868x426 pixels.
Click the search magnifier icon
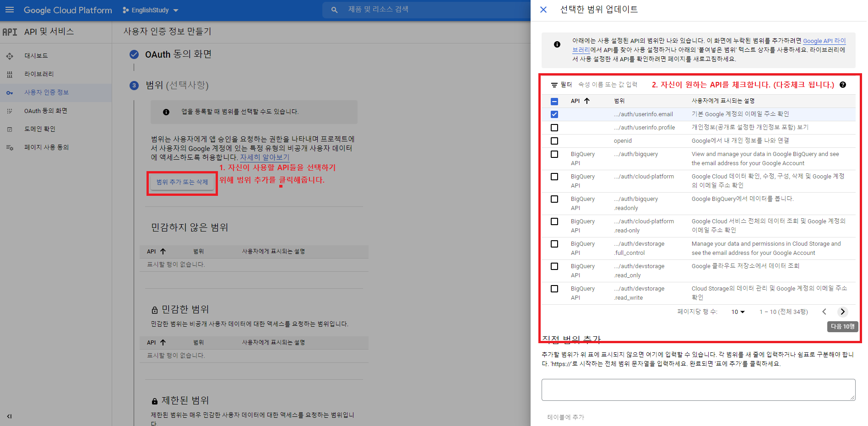(334, 10)
